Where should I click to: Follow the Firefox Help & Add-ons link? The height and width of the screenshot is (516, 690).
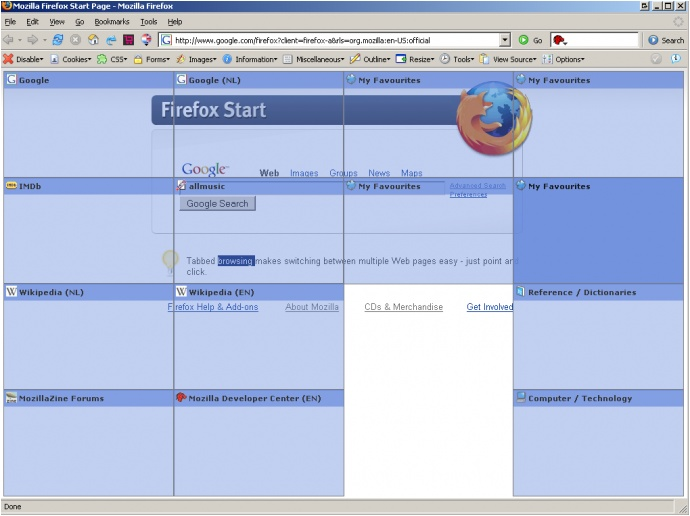pos(213,307)
